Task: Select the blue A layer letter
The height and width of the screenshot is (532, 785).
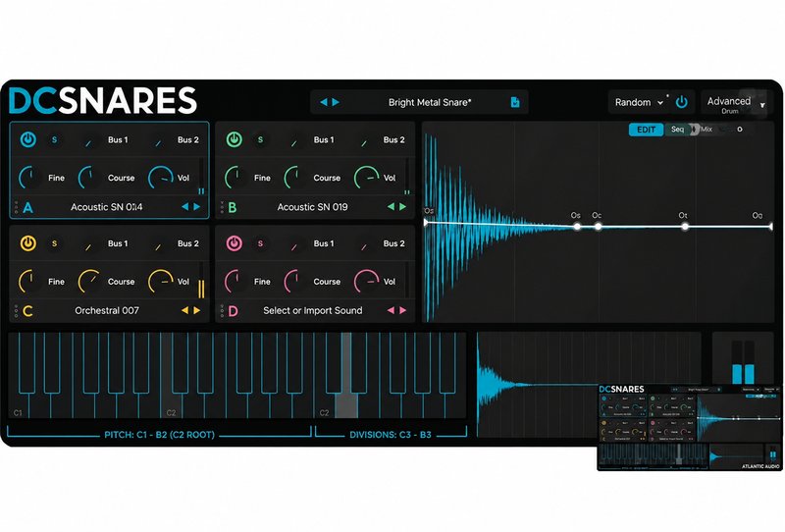Action: (x=28, y=207)
